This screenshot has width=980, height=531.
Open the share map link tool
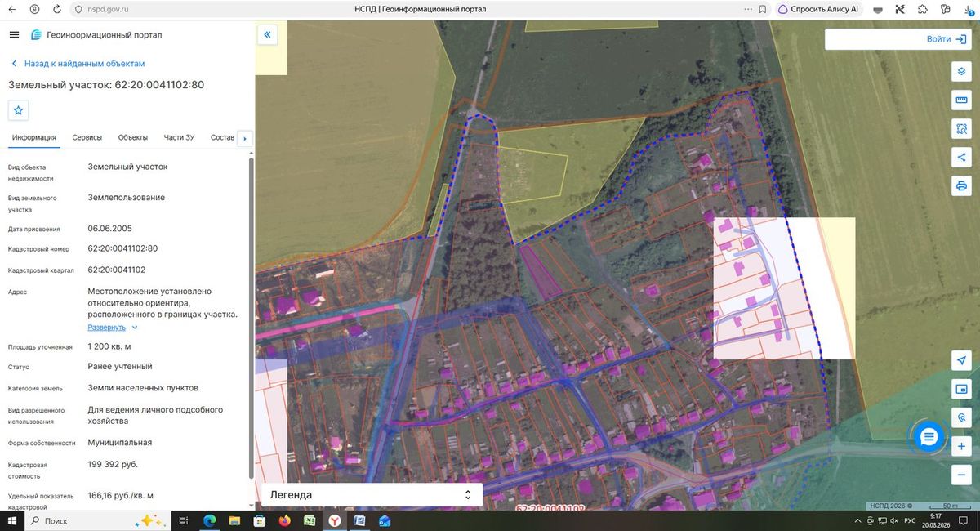click(961, 157)
